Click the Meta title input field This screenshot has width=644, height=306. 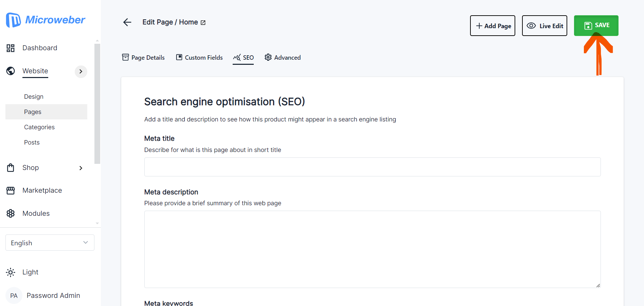pos(372,167)
